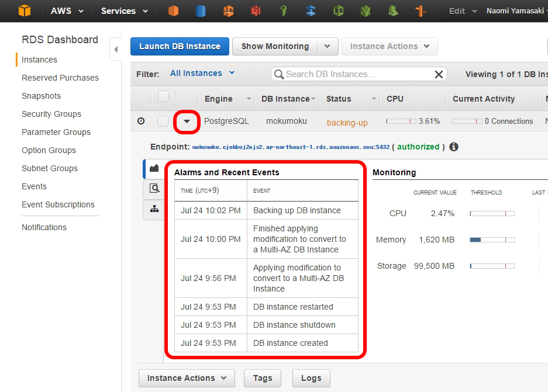Click the 0 Connections activity bar
The width and height of the screenshot is (548, 392).
click(x=467, y=121)
